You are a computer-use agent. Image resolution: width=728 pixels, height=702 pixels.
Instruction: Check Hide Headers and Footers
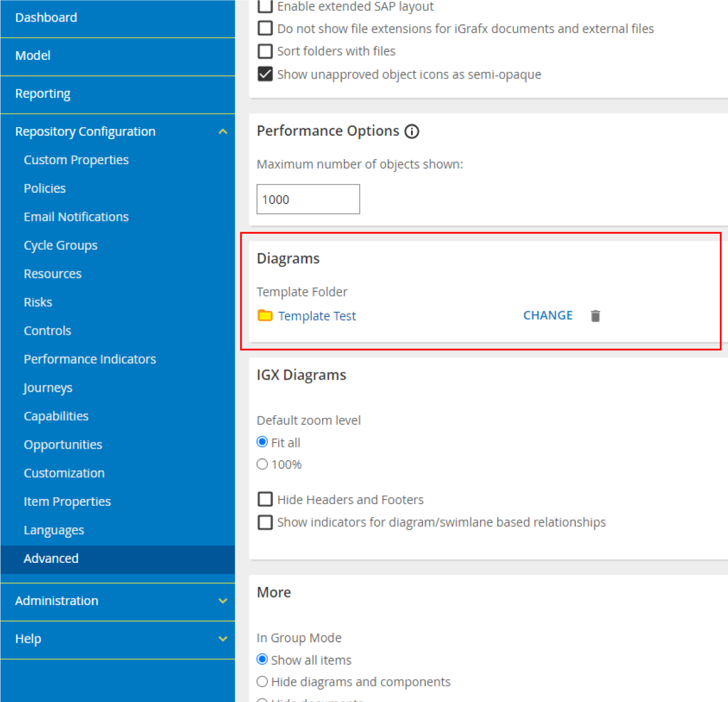pos(265,500)
